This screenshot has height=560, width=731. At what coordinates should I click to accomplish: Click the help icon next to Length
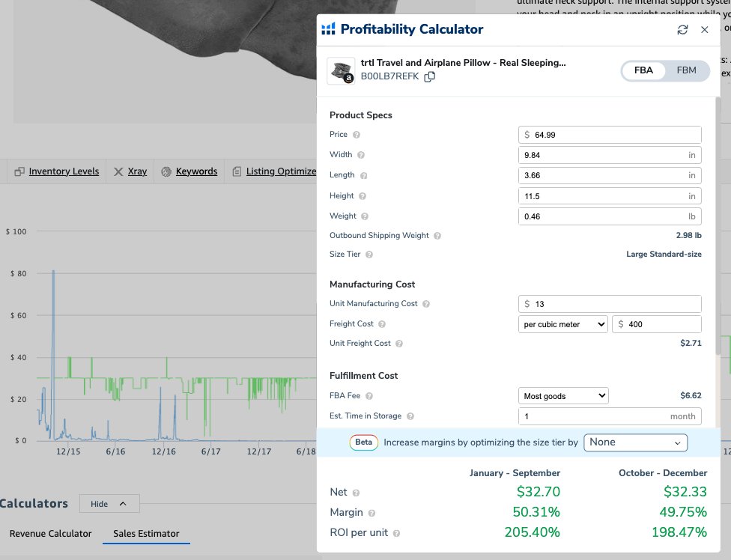pyautogui.click(x=364, y=176)
